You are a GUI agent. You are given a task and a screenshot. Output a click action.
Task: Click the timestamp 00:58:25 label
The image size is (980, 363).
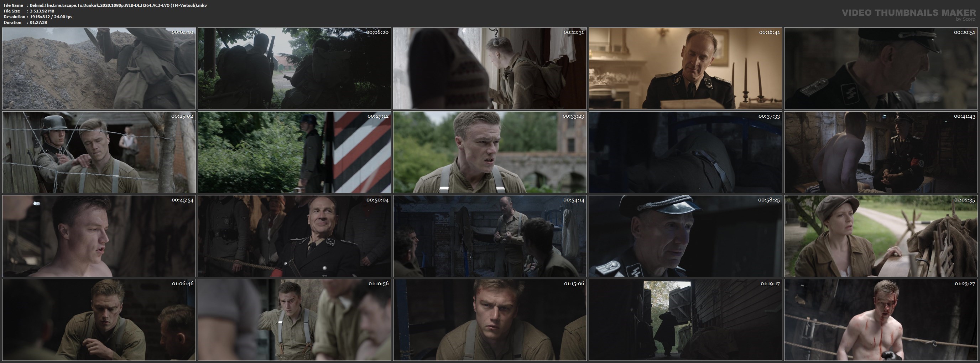point(768,200)
